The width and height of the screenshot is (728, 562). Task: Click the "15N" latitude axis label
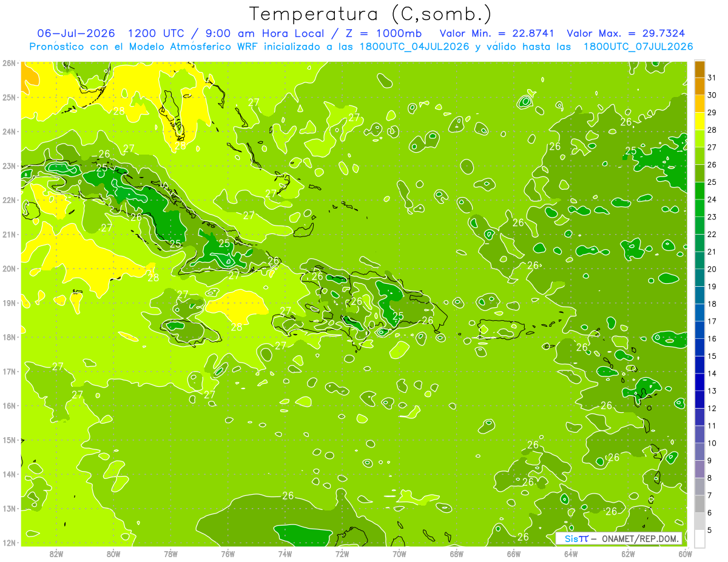pos(9,440)
